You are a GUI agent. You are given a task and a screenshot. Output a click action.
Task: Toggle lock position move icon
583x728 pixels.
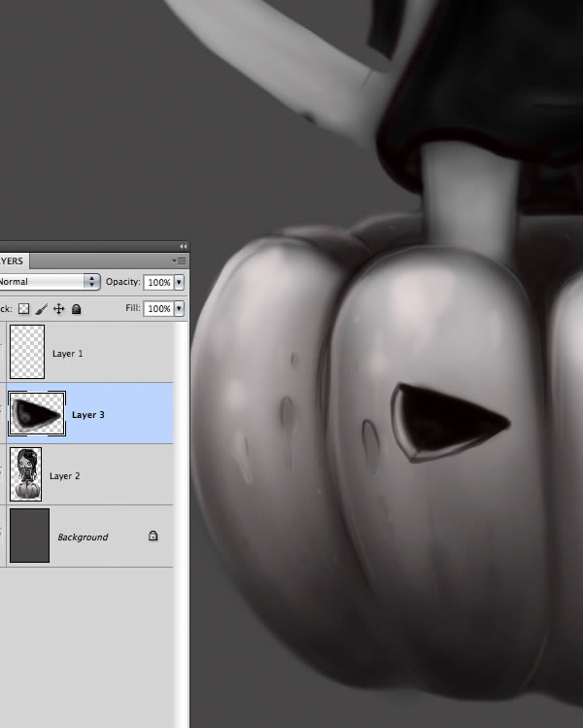[59, 309]
